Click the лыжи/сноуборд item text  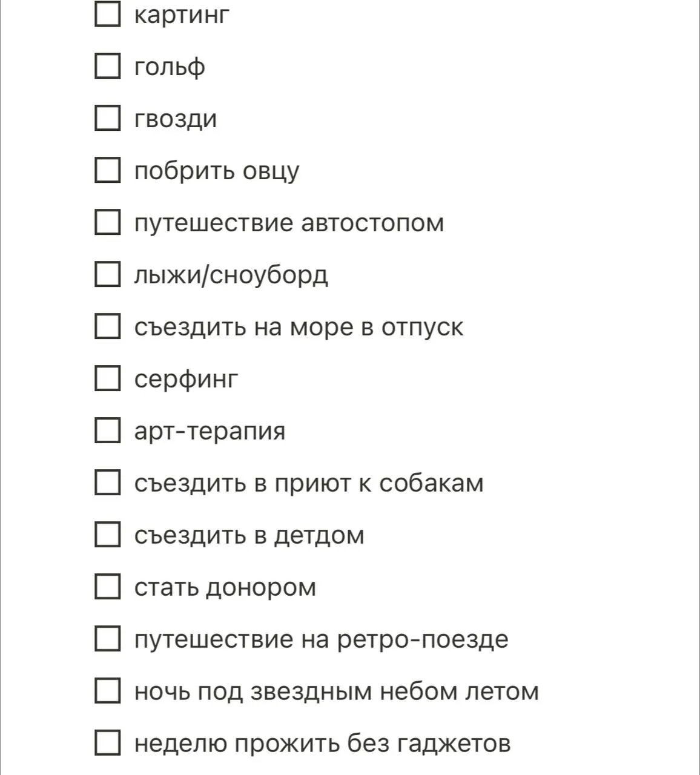[231, 275]
